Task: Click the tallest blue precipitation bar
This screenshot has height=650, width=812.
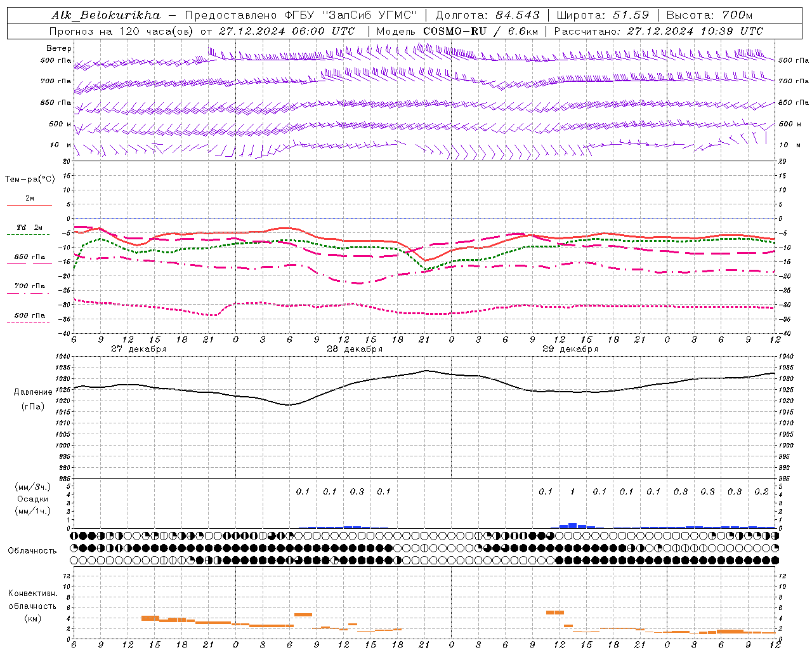Action: click(573, 525)
